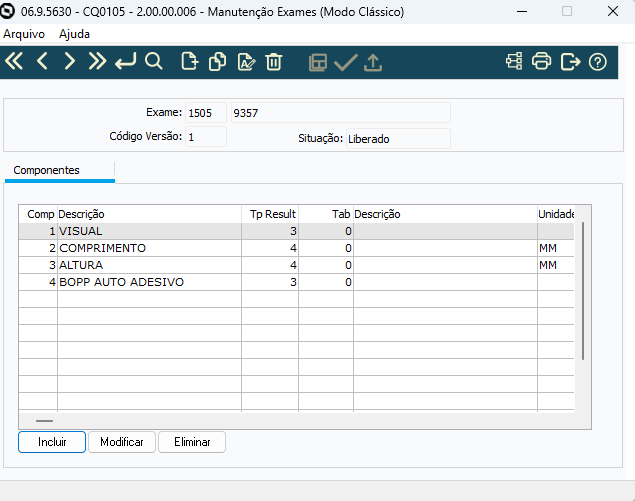The height and width of the screenshot is (501, 635).
Task: Open help question mark icon
Action: [598, 62]
